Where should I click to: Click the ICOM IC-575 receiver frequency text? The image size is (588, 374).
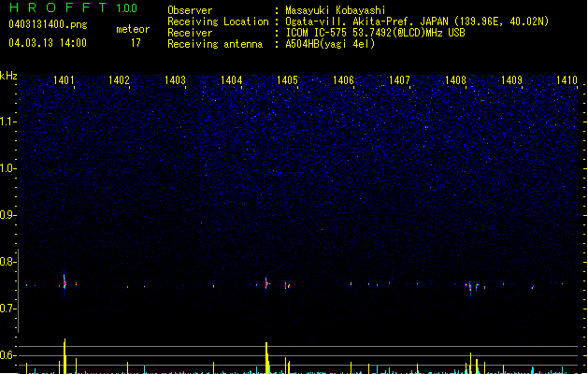[375, 33]
